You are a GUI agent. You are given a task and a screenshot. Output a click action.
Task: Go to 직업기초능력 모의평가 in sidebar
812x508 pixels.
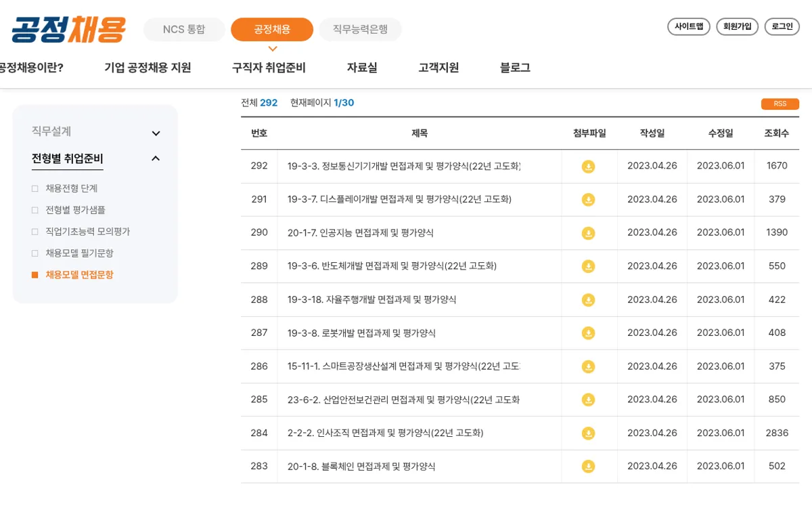87,232
